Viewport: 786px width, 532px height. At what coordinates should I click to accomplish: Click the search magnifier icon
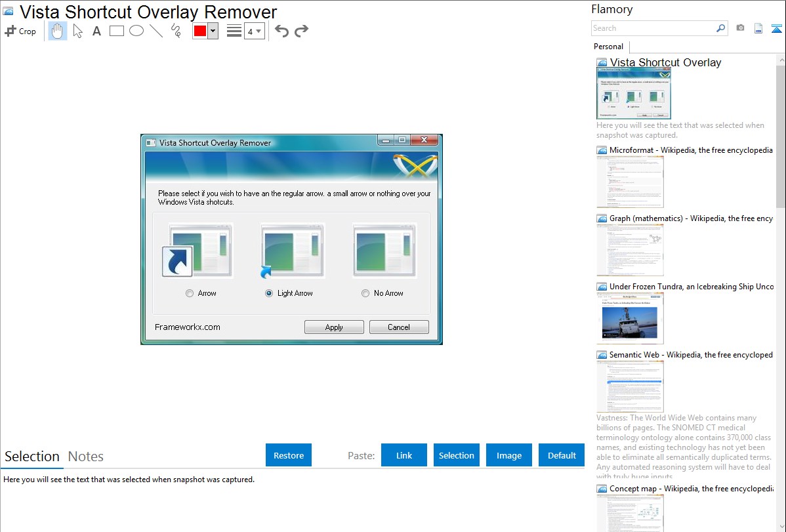point(720,28)
